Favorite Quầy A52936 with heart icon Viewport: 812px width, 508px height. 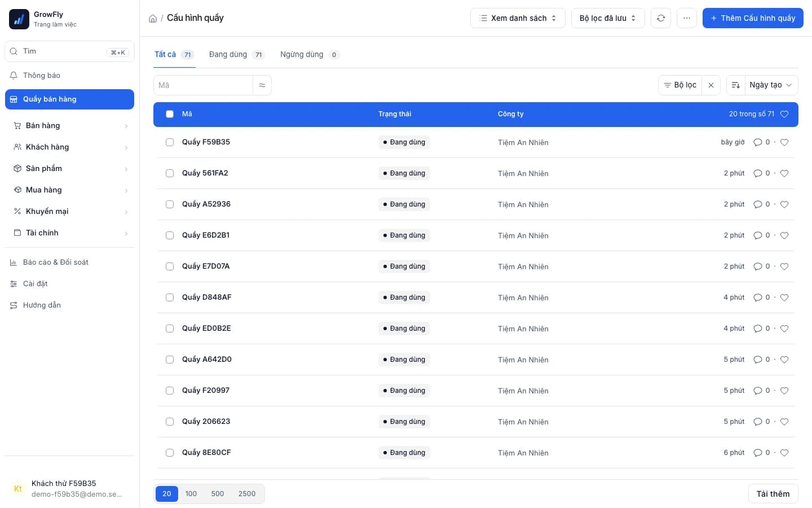point(784,204)
